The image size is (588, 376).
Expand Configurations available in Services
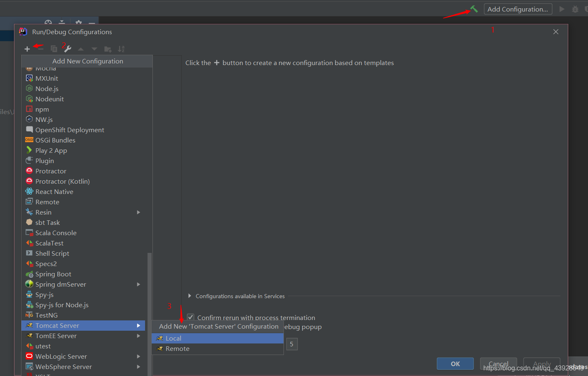190,296
